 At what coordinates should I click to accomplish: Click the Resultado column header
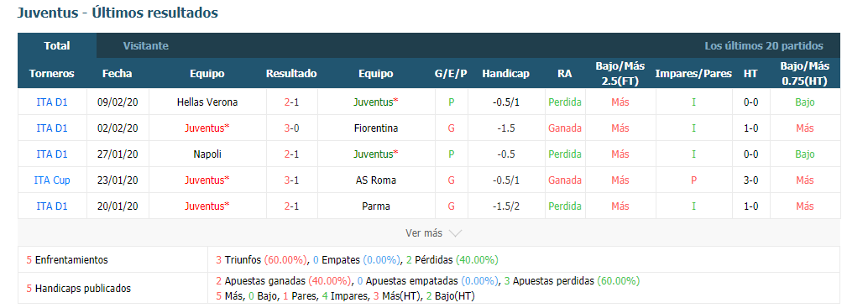pos(291,74)
